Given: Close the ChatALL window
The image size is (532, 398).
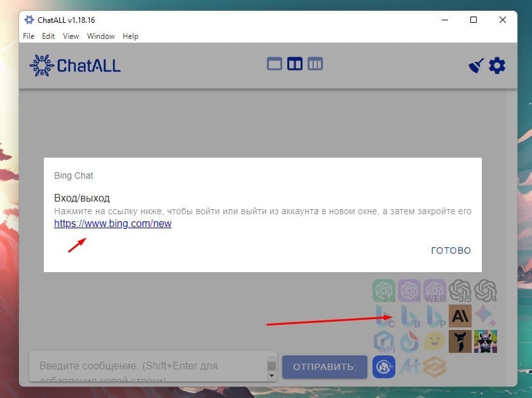Looking at the screenshot, I should 503,20.
